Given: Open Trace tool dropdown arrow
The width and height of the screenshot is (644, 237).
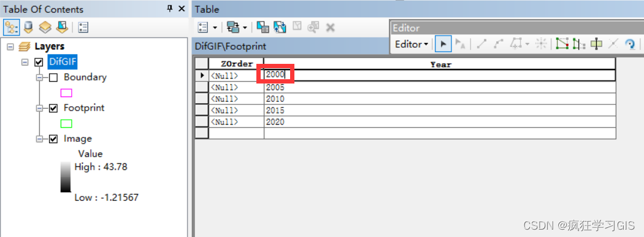Looking at the screenshot, I should [x=527, y=44].
